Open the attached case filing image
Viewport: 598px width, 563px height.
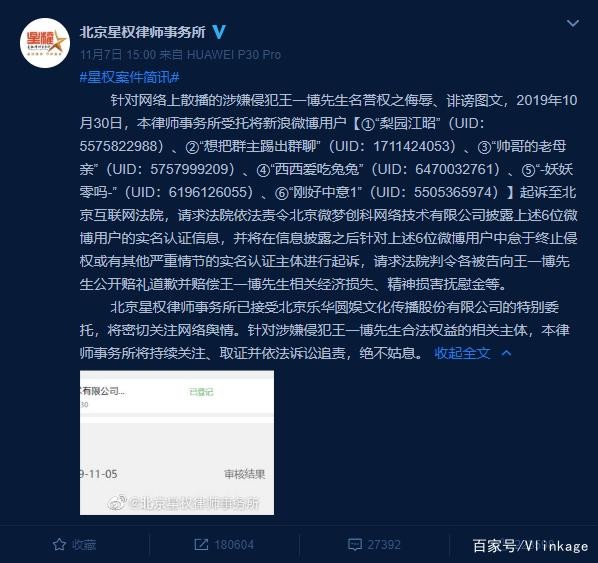coord(177,442)
